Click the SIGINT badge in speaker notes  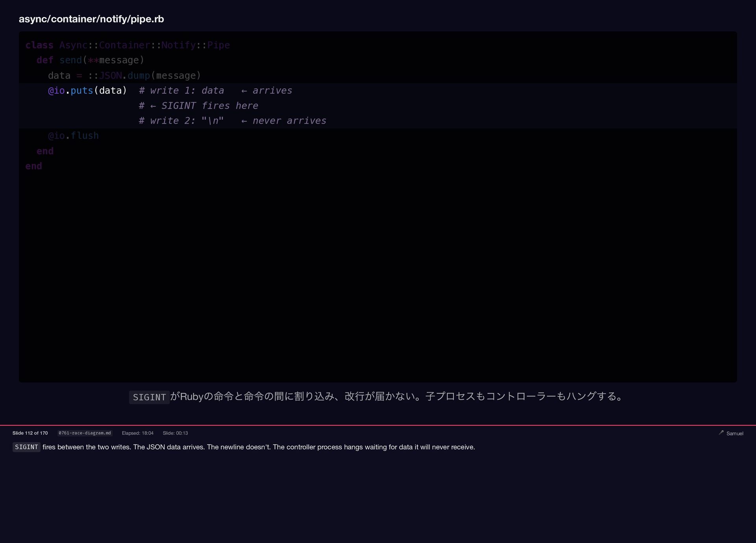pos(26,447)
